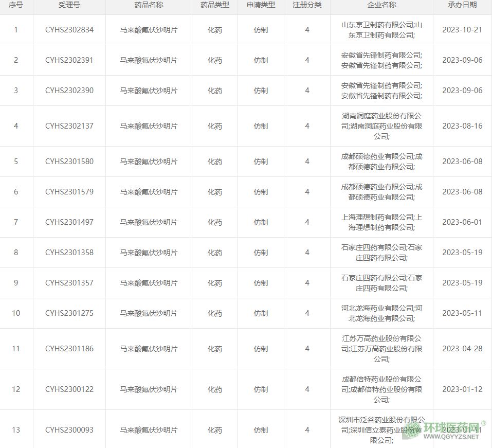Open acceptance number CYHS2302834

coord(69,30)
